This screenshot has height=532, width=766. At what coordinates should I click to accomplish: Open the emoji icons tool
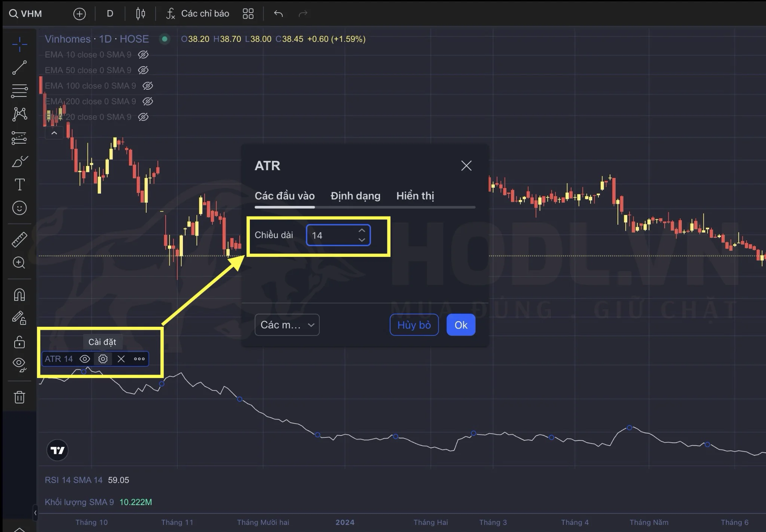coord(19,208)
